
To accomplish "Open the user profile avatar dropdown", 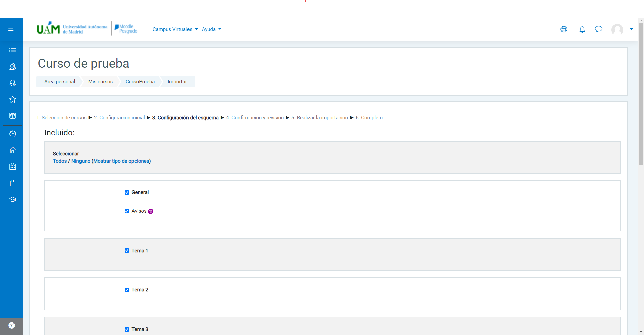I will pyautogui.click(x=622, y=29).
